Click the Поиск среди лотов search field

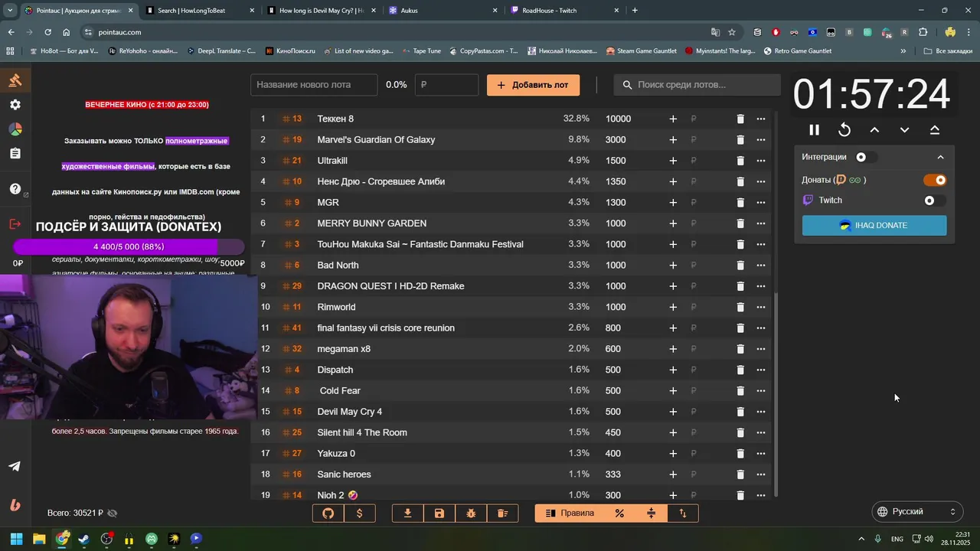point(697,85)
